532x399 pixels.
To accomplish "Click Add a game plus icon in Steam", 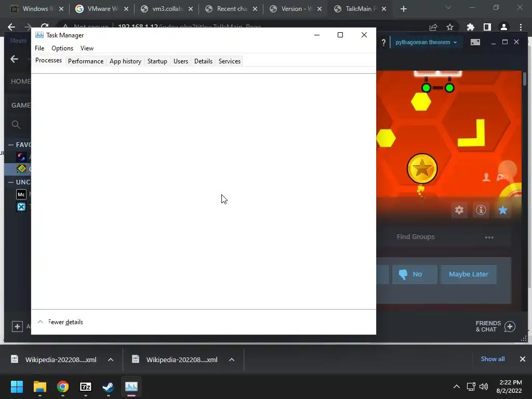I will coord(17,326).
